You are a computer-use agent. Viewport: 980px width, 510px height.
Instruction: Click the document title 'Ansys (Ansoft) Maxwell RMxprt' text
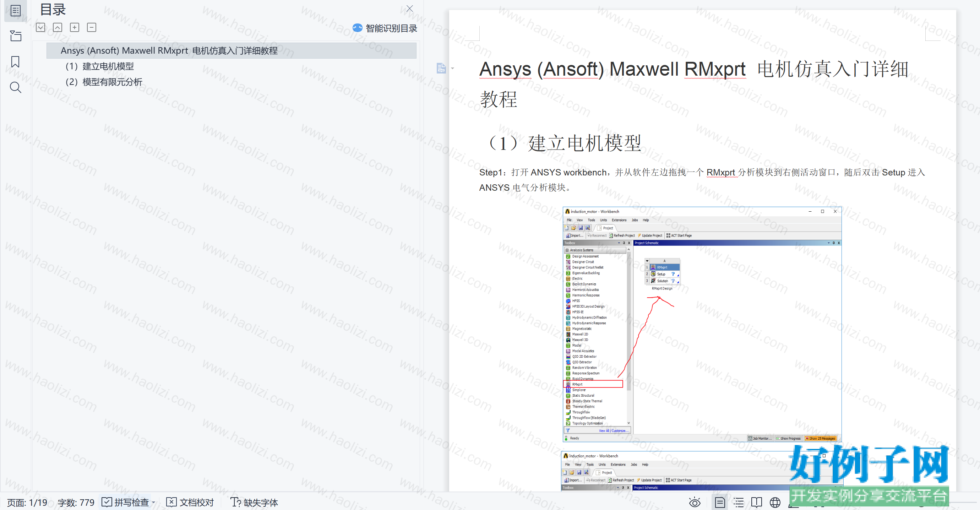pos(612,69)
